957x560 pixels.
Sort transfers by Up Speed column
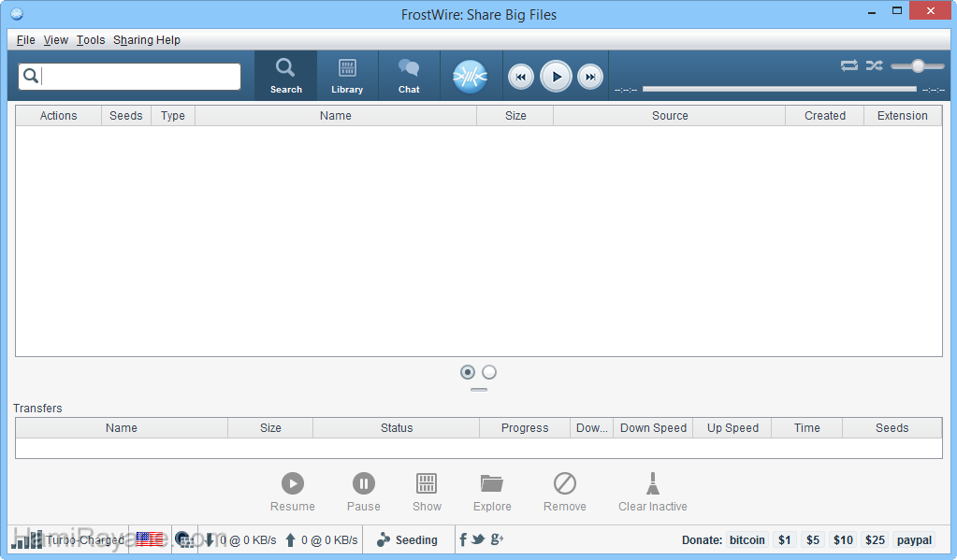[x=732, y=428]
